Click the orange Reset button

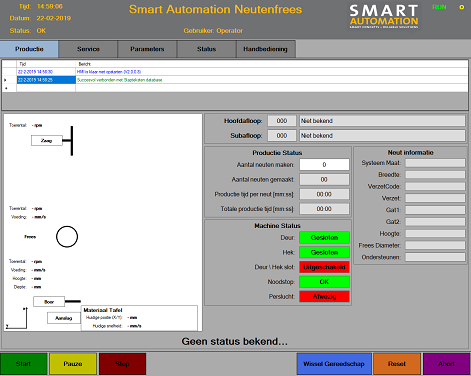397,364
